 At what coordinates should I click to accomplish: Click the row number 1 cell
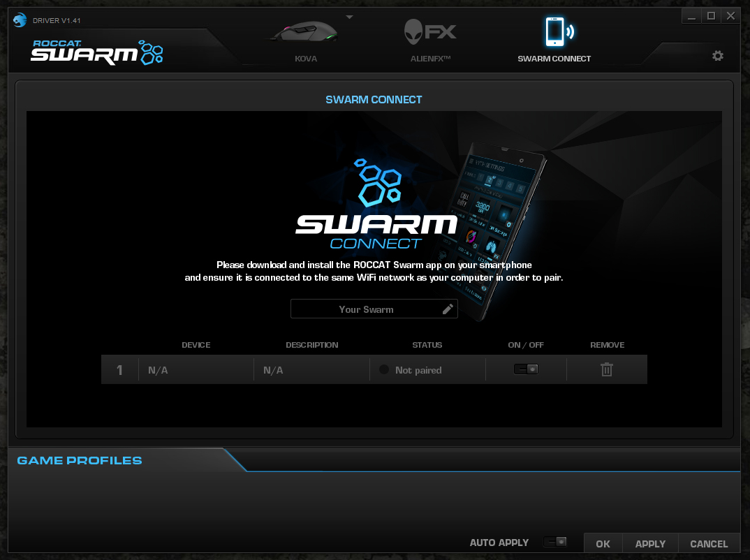click(119, 369)
